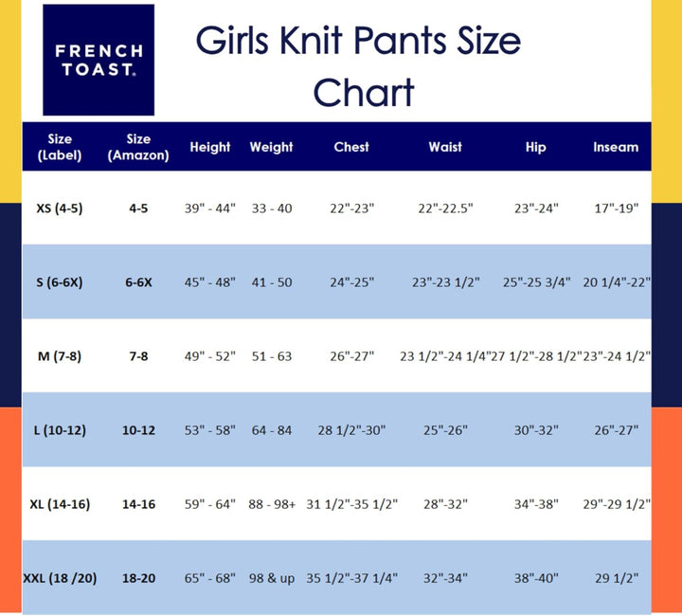Click the Height column header

tap(210, 147)
